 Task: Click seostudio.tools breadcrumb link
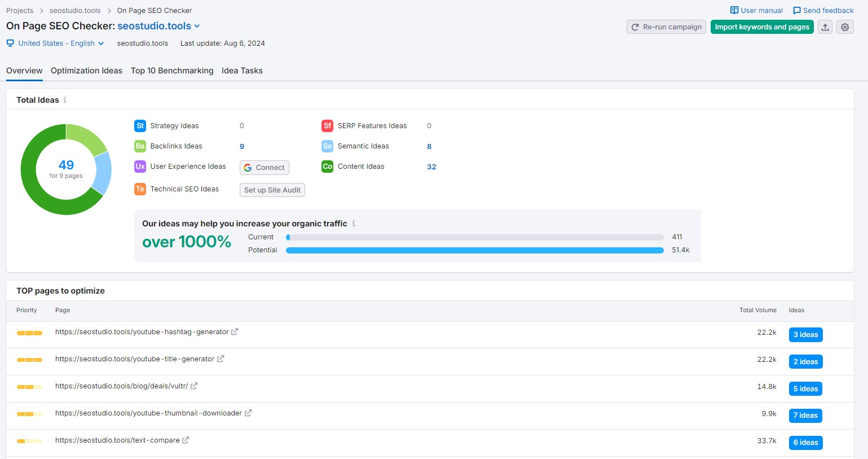75,11
